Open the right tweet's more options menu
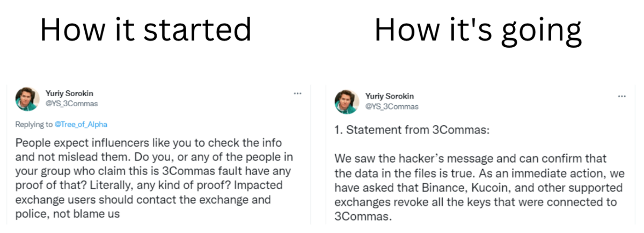Screen dimensions: 644x233 [621, 96]
